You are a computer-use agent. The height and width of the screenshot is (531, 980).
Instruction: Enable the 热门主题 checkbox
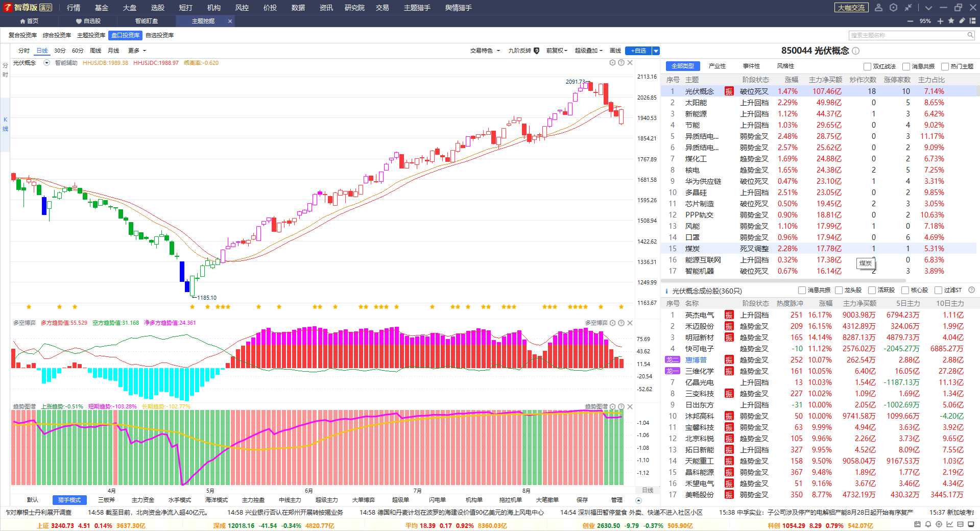pos(945,66)
